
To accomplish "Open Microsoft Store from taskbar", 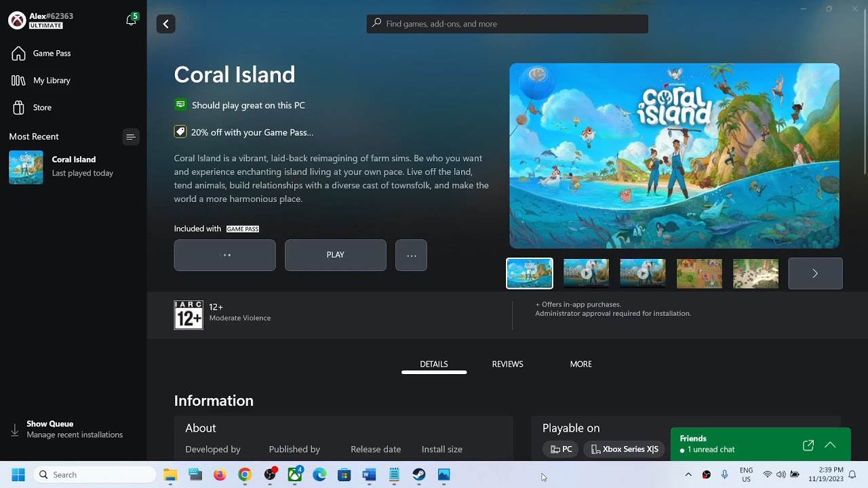I will 344,474.
